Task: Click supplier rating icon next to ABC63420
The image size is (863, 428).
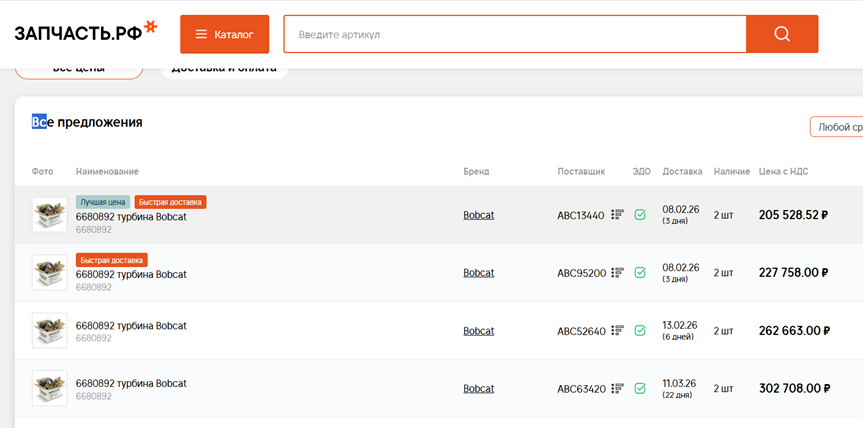Action: [x=618, y=388]
